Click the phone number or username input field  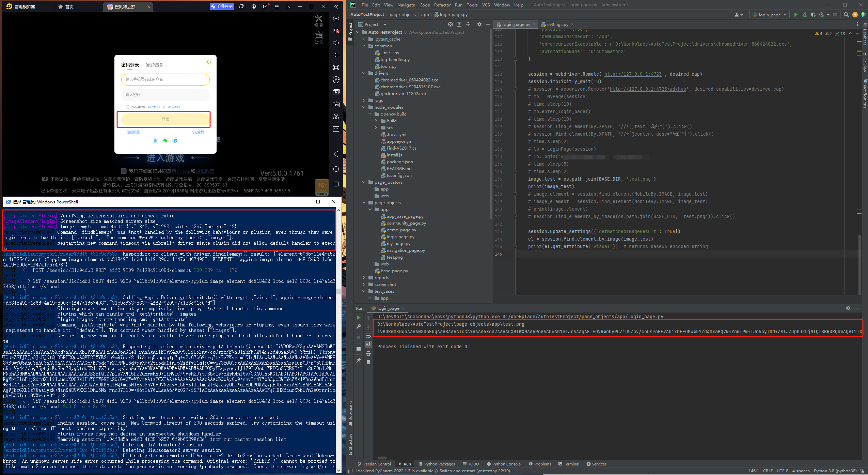point(165,79)
